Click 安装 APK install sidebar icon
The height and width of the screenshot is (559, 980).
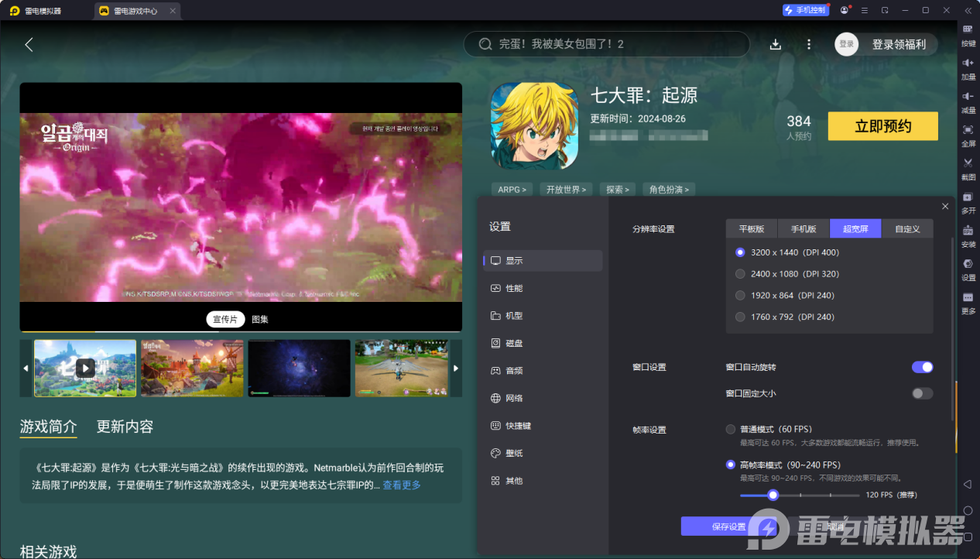click(968, 236)
